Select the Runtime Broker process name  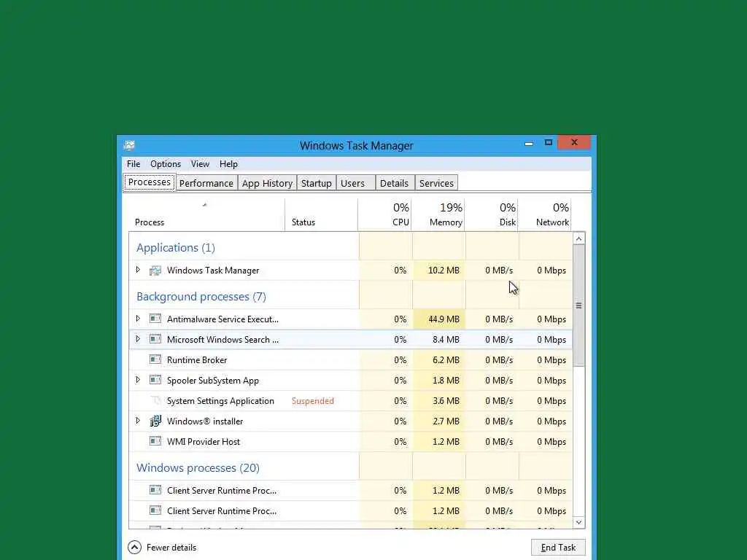tap(197, 360)
